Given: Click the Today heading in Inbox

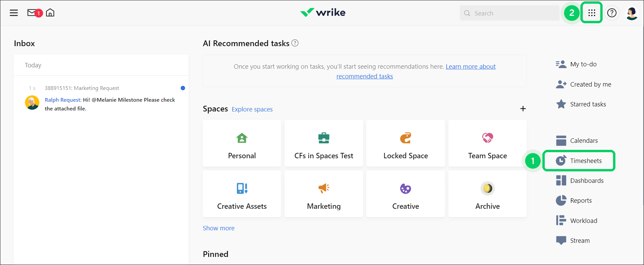Looking at the screenshot, I should pos(33,65).
